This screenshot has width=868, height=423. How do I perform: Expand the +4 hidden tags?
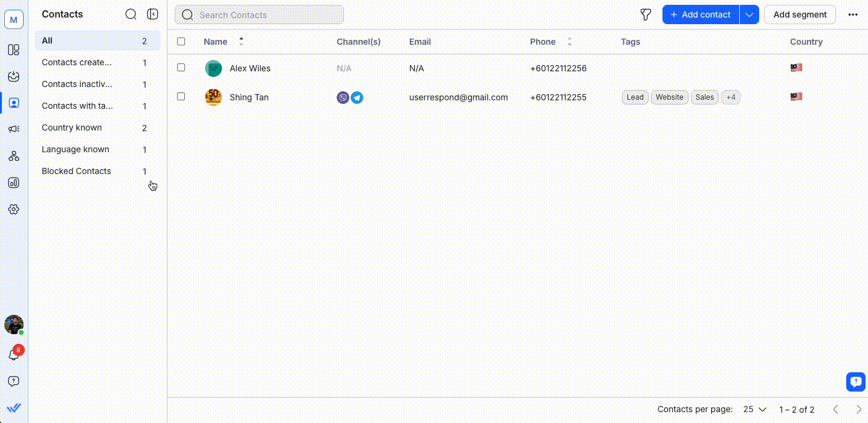pyautogui.click(x=731, y=97)
